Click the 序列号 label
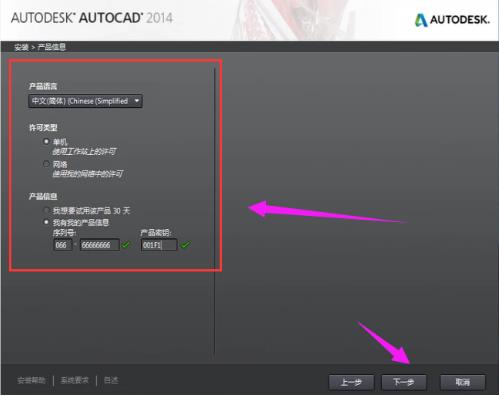 (x=64, y=232)
